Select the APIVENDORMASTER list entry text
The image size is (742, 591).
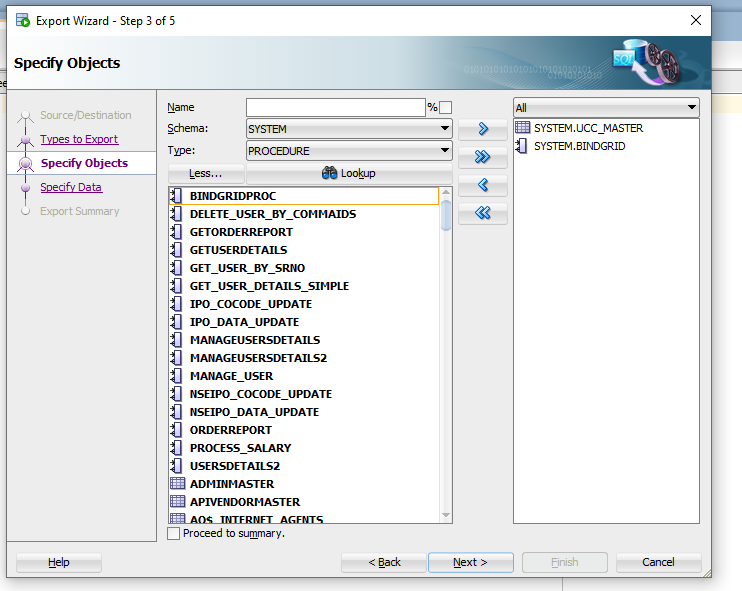pyautogui.click(x=245, y=502)
